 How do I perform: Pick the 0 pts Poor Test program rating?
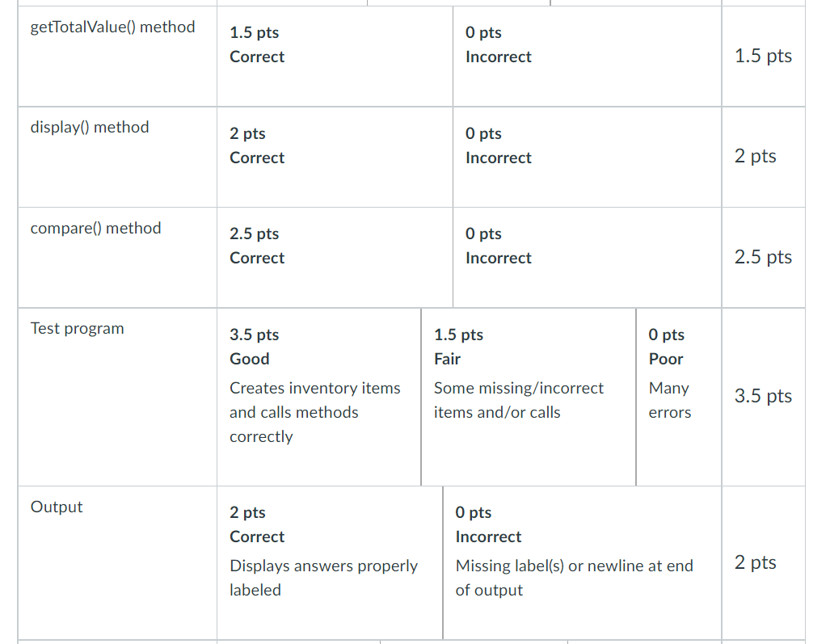tap(679, 397)
